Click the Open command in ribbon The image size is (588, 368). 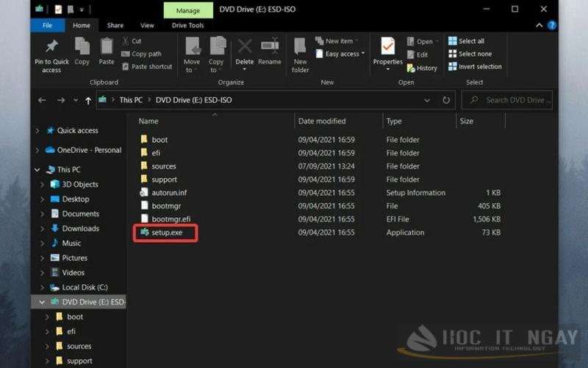tap(423, 41)
